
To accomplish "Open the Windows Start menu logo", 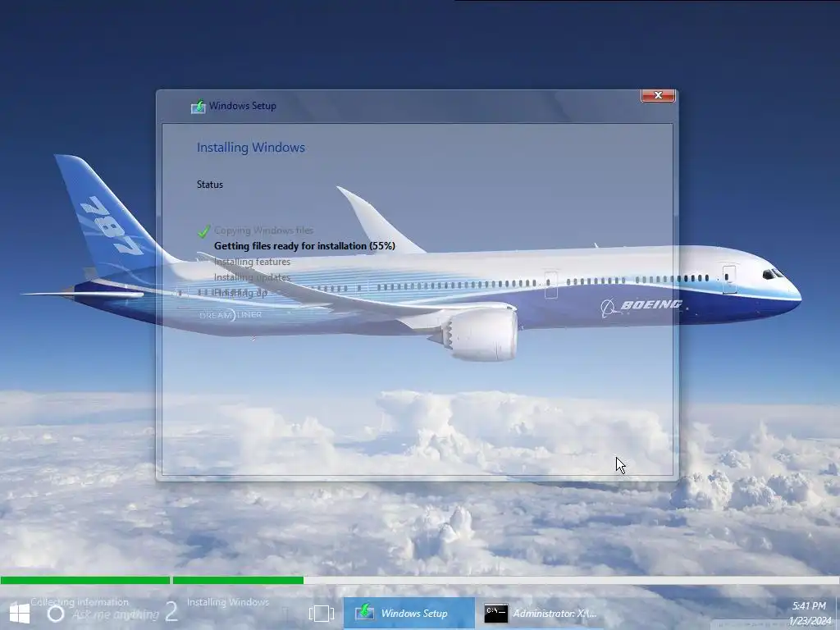I will 20,614.
